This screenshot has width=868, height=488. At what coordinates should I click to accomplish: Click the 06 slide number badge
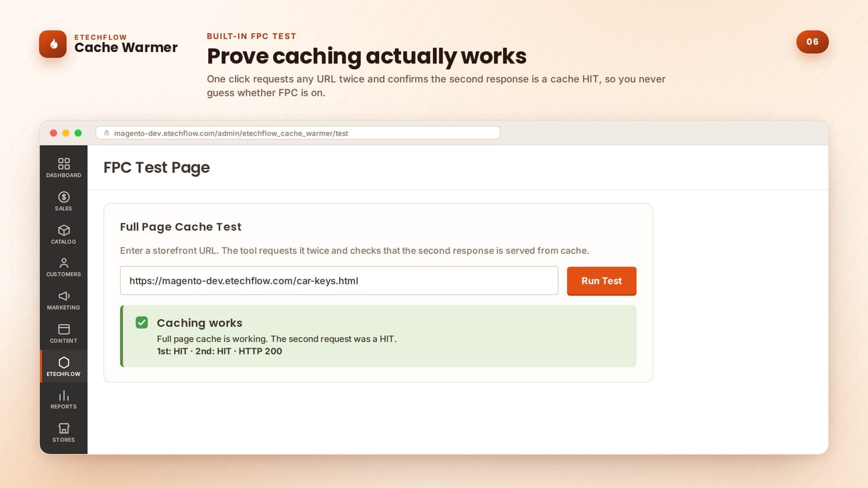pos(812,42)
